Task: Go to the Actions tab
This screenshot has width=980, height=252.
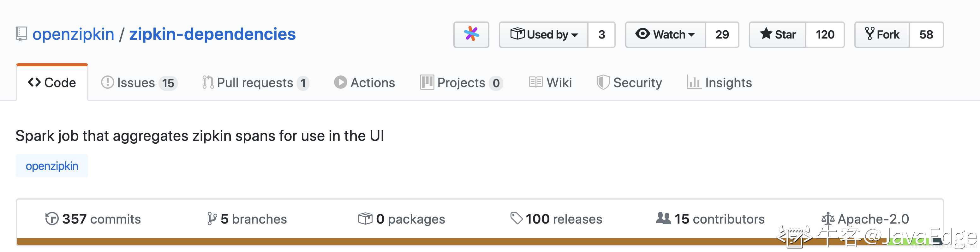Action: (364, 83)
